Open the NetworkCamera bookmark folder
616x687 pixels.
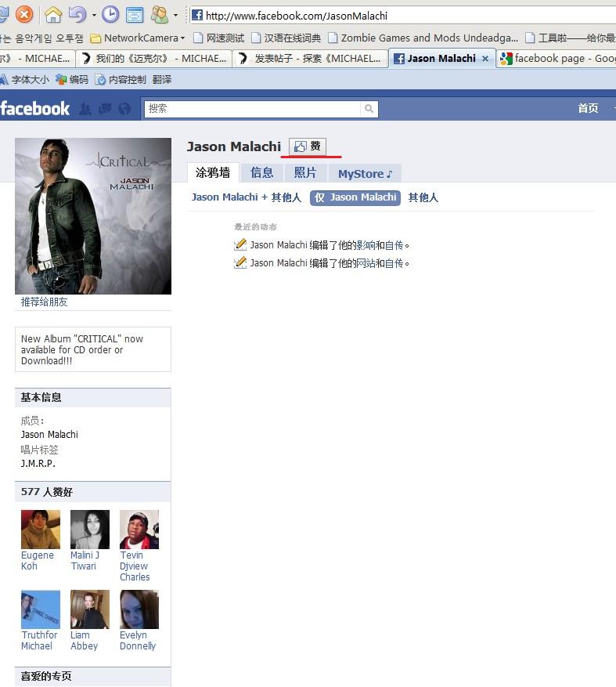pos(138,38)
